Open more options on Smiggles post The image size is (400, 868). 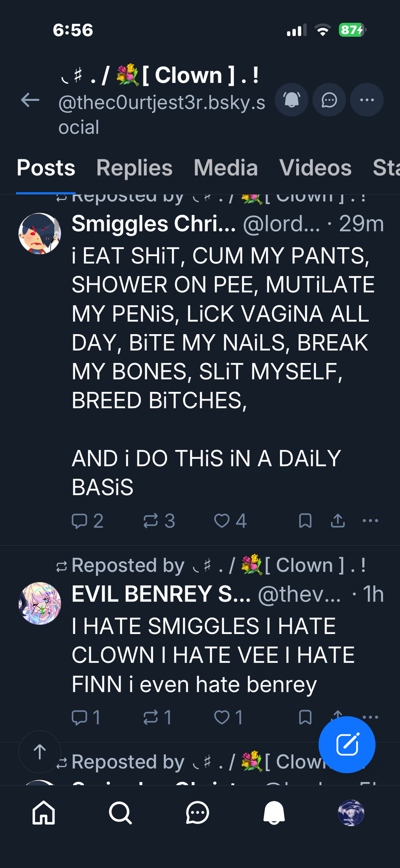pos(370,521)
